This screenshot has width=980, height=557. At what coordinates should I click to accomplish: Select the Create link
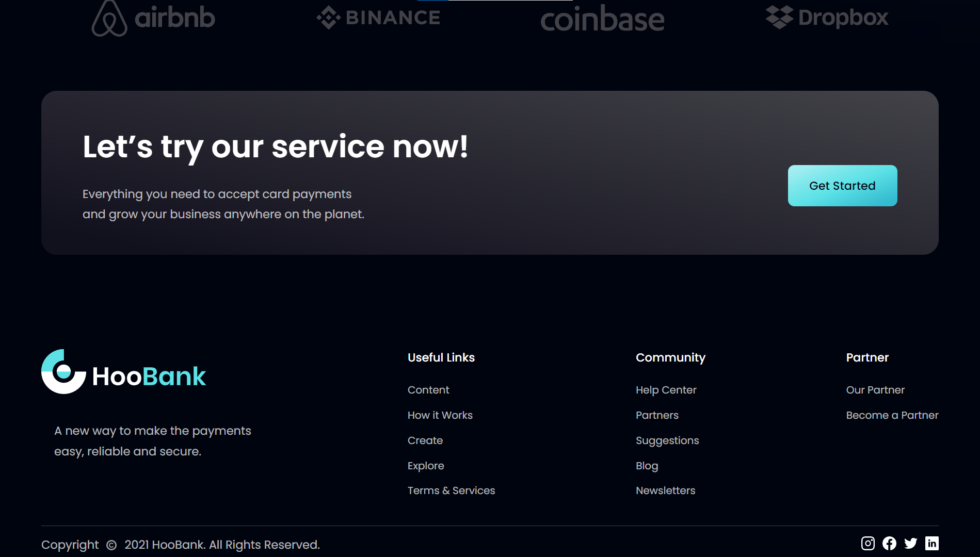tap(425, 440)
